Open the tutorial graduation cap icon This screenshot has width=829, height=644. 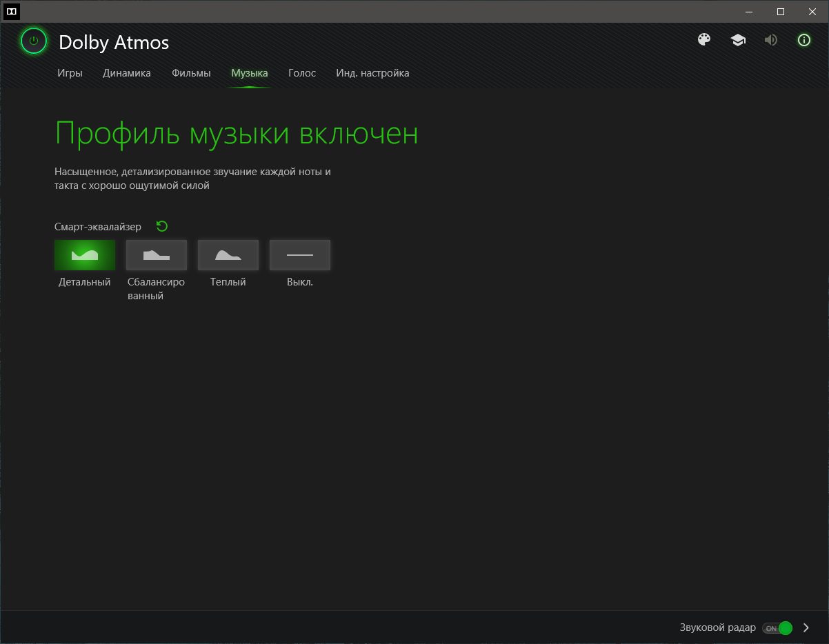(x=738, y=40)
